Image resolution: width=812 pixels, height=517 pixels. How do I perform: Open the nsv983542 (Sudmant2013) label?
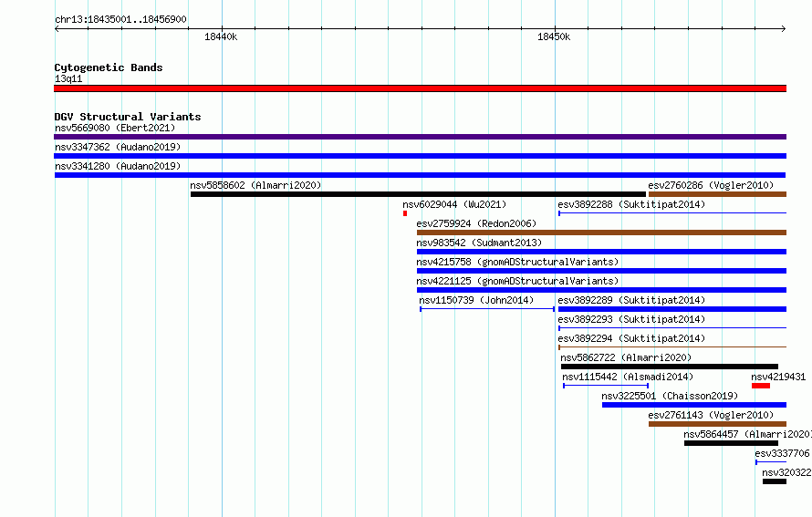pyautogui.click(x=479, y=243)
